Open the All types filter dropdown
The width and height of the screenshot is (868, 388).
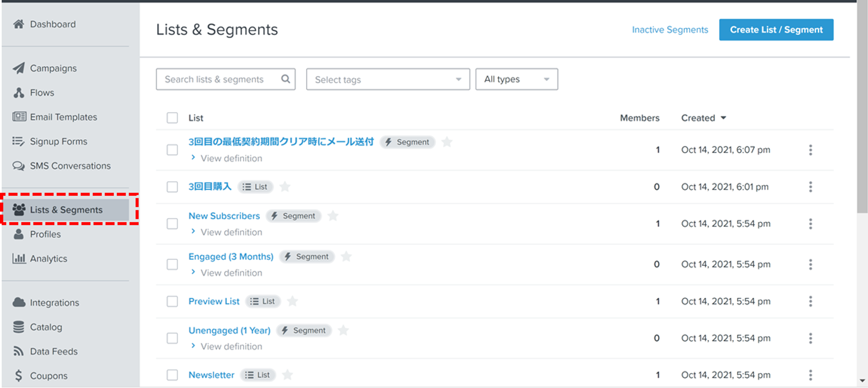(x=516, y=79)
